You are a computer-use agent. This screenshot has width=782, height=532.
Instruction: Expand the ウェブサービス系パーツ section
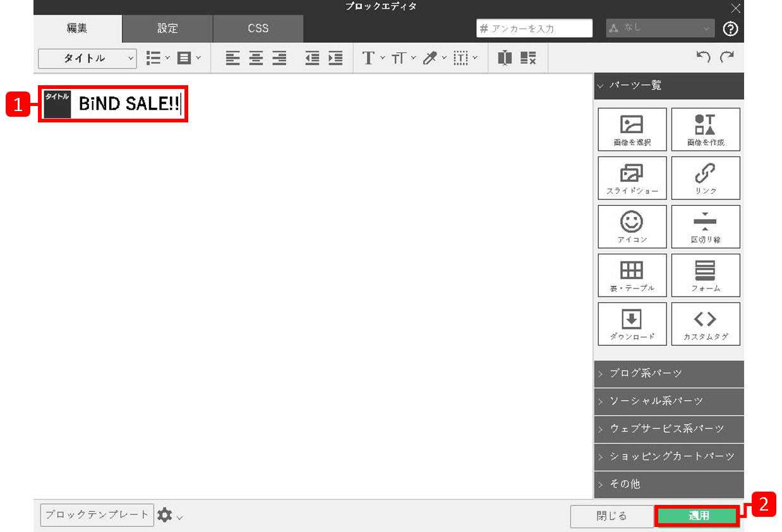[669, 429]
